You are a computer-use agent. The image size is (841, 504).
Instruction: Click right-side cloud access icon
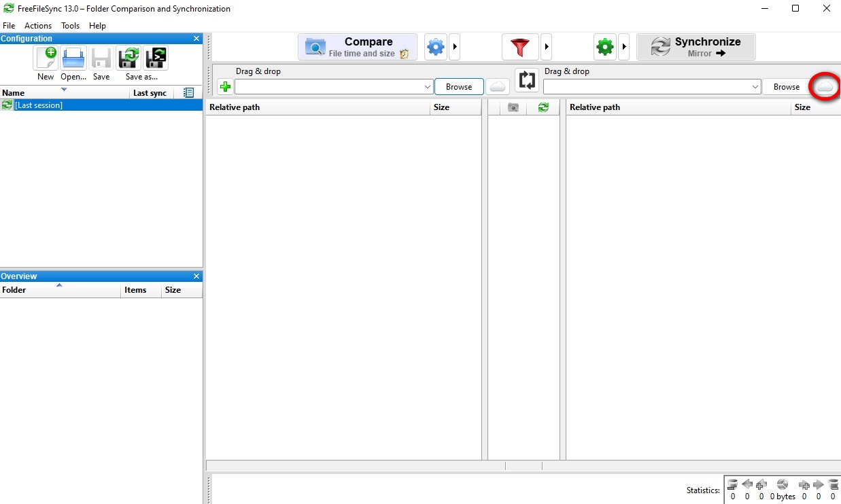pos(825,87)
